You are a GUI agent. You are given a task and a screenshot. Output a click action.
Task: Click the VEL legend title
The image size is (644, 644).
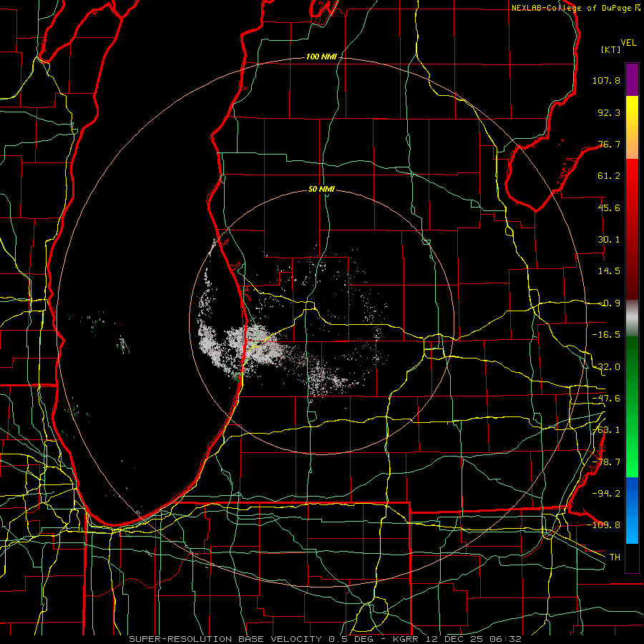click(x=628, y=42)
